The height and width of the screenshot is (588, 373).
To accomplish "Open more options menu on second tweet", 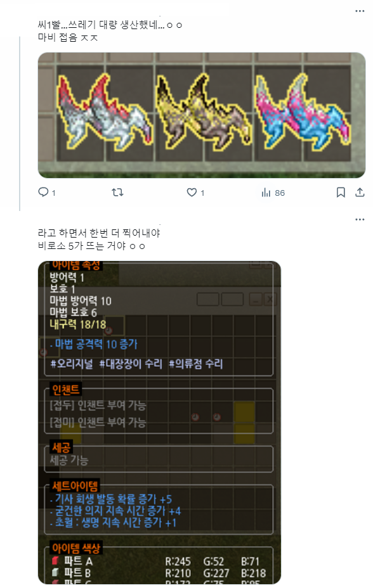I will (360, 219).
